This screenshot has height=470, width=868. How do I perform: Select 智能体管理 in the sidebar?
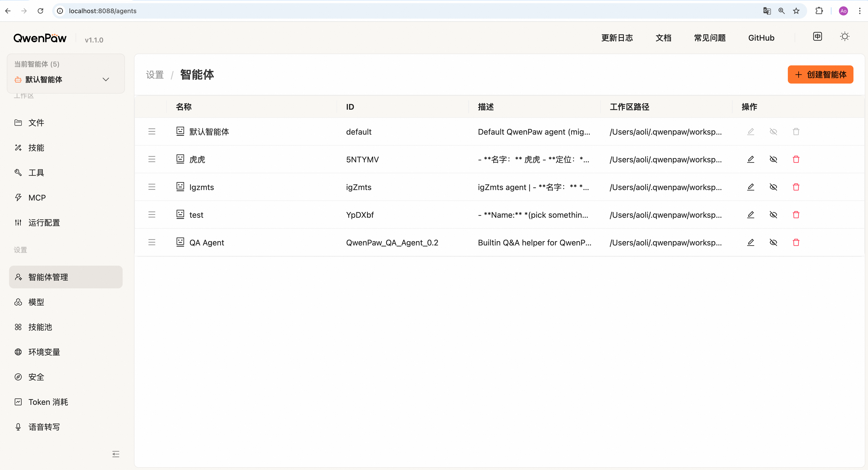point(66,277)
